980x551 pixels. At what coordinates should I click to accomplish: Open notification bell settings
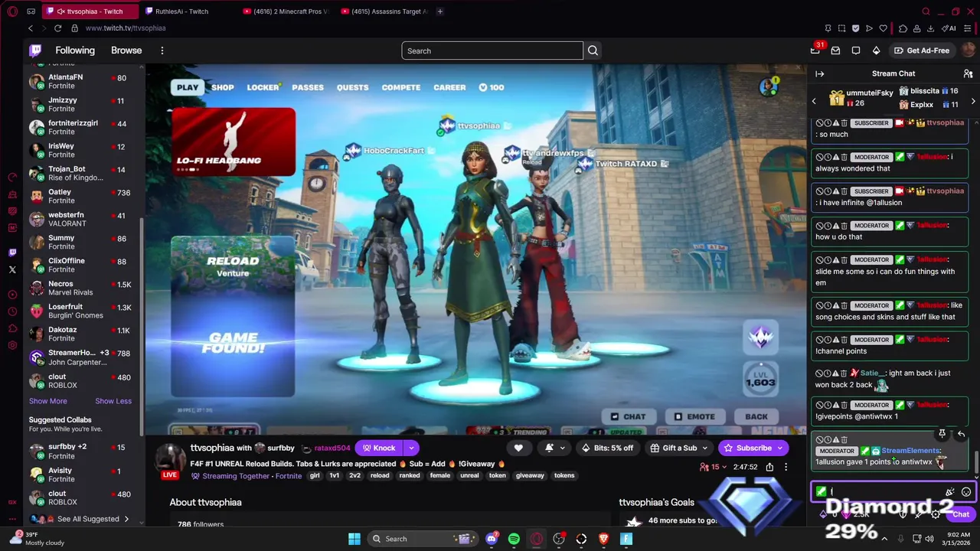point(555,448)
